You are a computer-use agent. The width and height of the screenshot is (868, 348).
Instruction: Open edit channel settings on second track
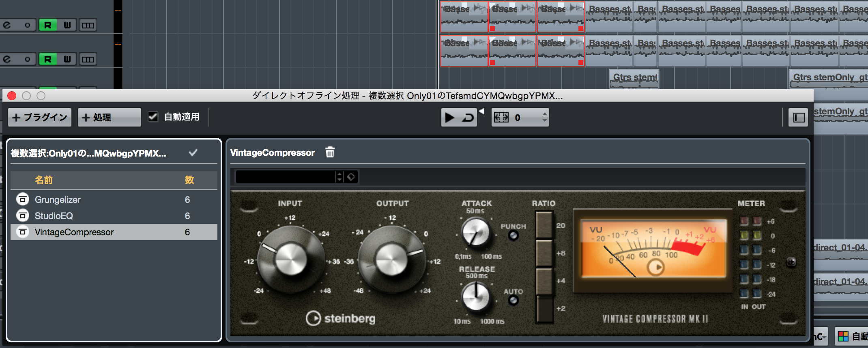[x=7, y=59]
